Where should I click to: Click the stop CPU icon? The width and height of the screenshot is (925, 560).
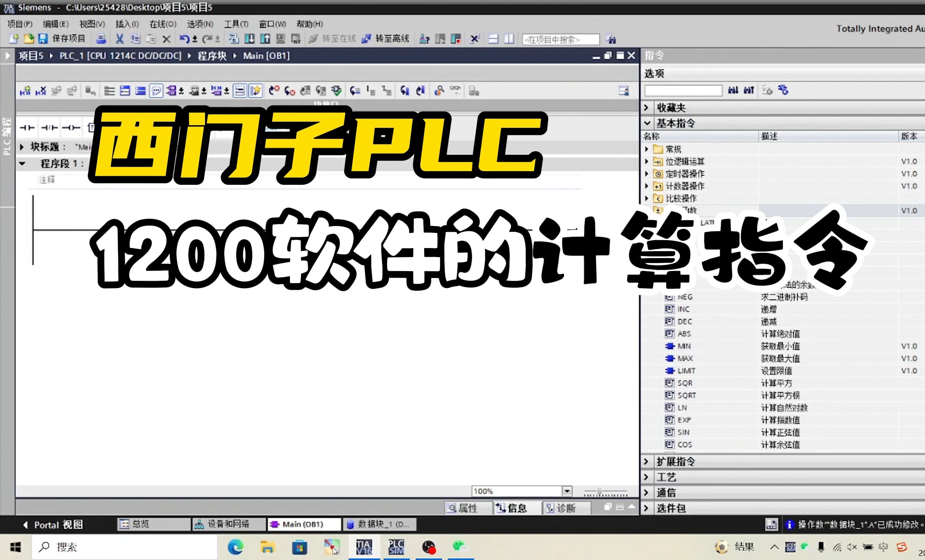(x=456, y=39)
